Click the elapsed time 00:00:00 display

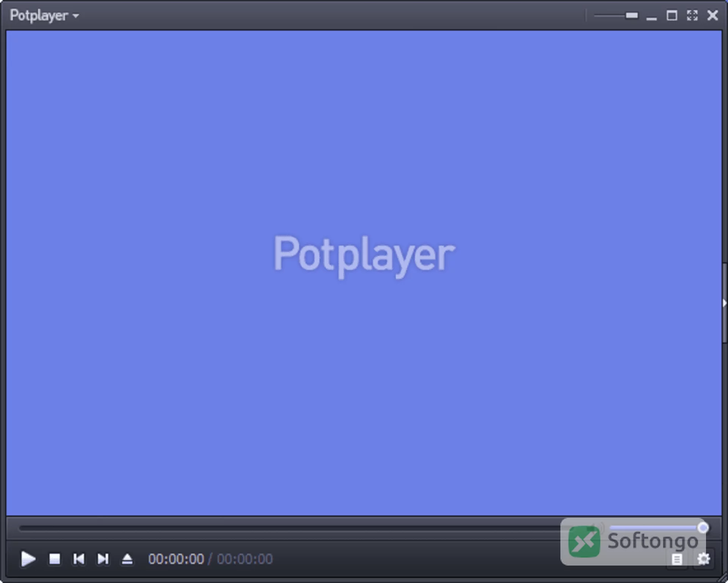[176, 559]
